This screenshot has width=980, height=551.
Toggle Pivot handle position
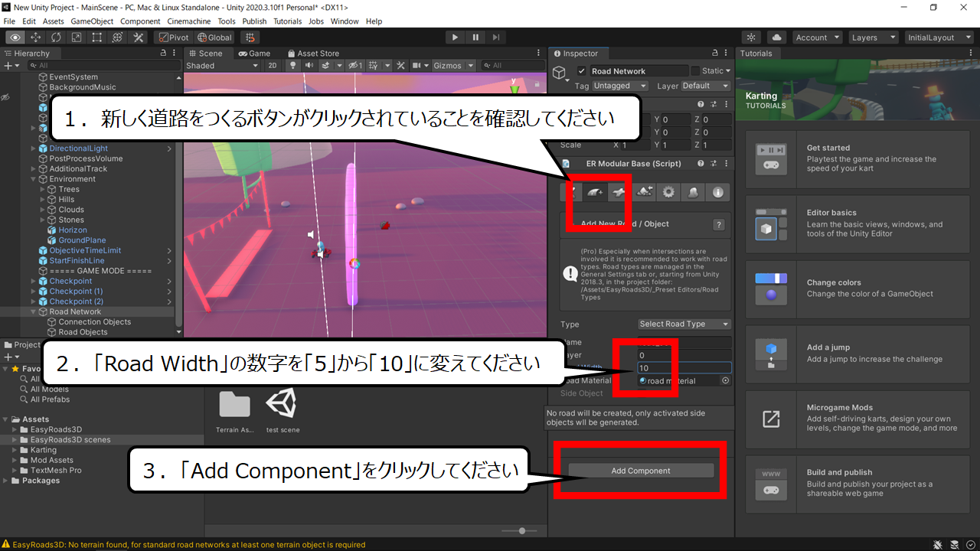pos(173,37)
